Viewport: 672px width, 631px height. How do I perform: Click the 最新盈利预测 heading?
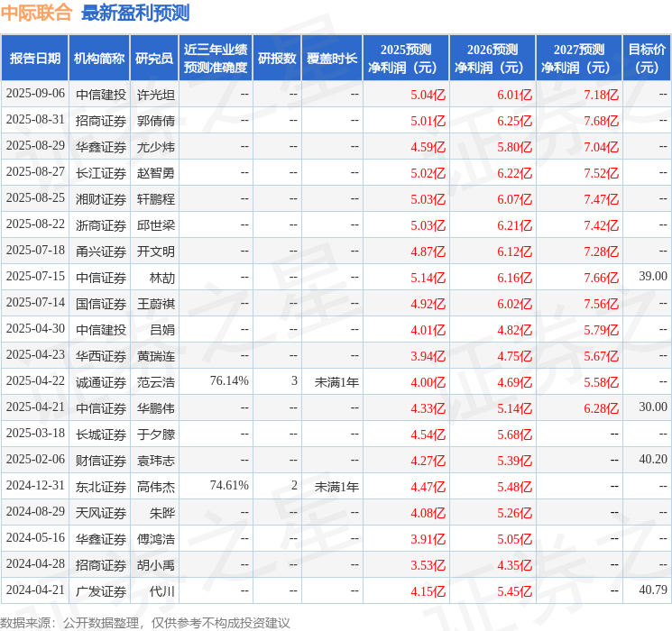[135, 13]
